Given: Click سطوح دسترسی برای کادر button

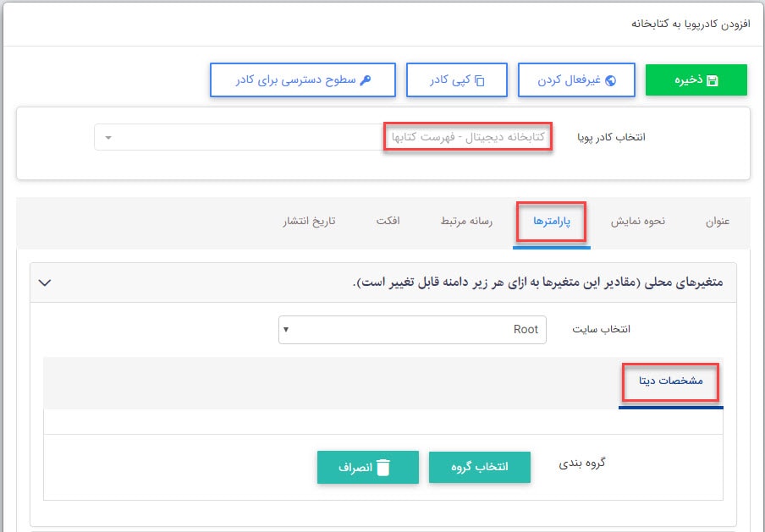Looking at the screenshot, I should tap(303, 80).
